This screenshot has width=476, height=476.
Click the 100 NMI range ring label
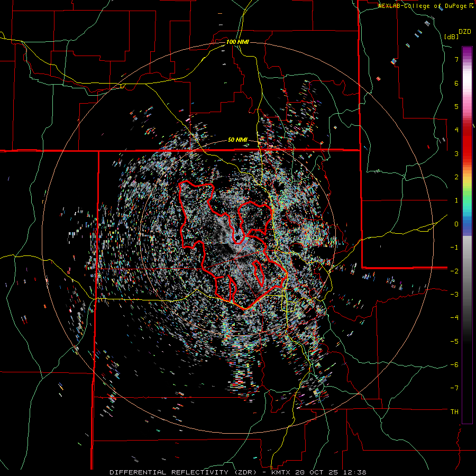237,42
